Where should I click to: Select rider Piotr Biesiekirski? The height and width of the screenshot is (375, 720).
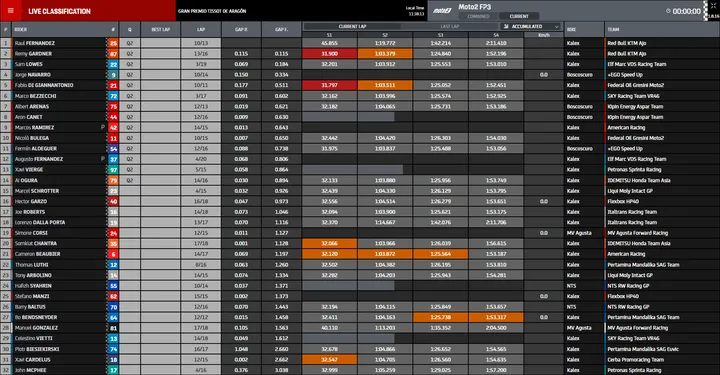[x=36, y=349]
